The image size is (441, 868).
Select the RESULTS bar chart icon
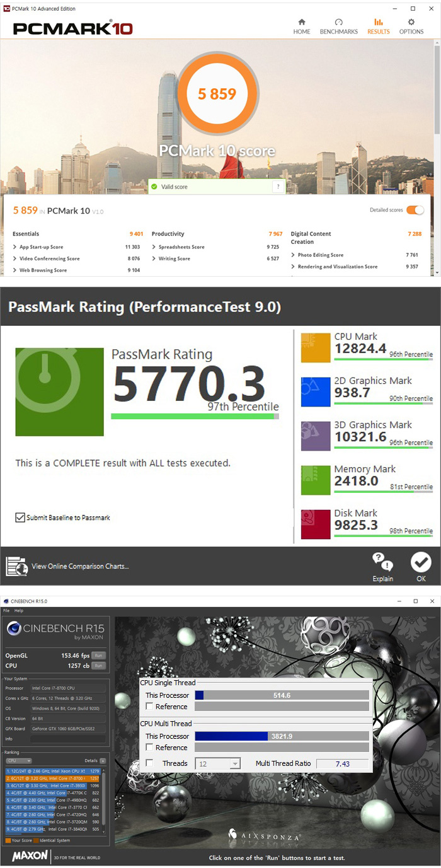(x=379, y=22)
